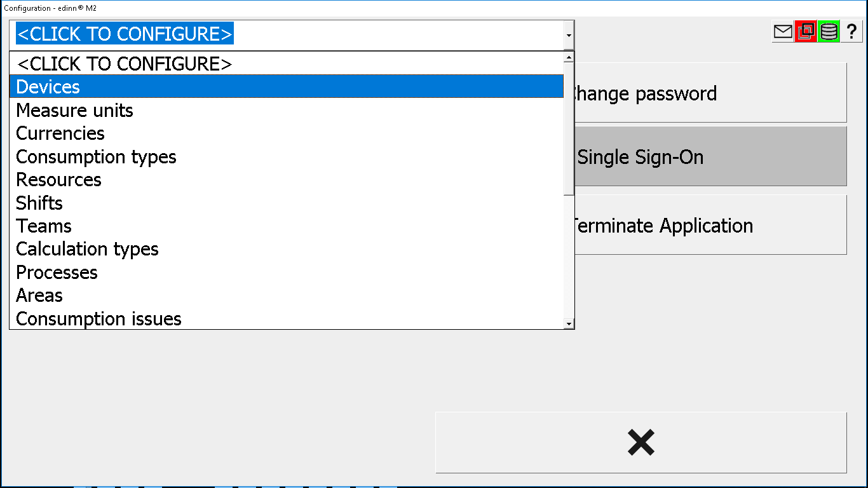The height and width of the screenshot is (488, 868).
Task: Click the red overlapping windows icon
Action: [806, 31]
